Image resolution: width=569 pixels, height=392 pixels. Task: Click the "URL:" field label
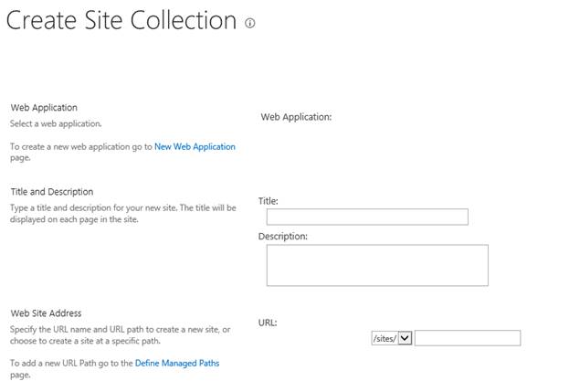click(x=268, y=322)
